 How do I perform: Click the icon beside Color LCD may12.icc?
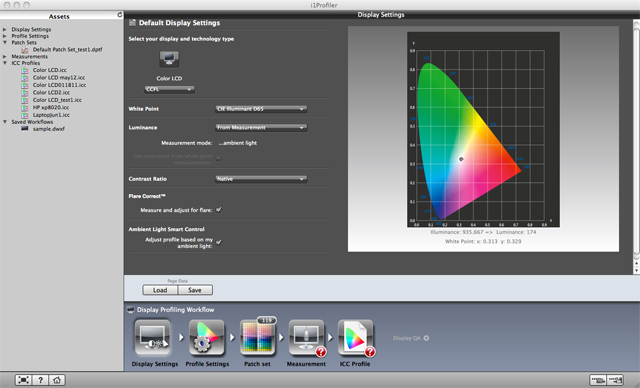(x=24, y=78)
